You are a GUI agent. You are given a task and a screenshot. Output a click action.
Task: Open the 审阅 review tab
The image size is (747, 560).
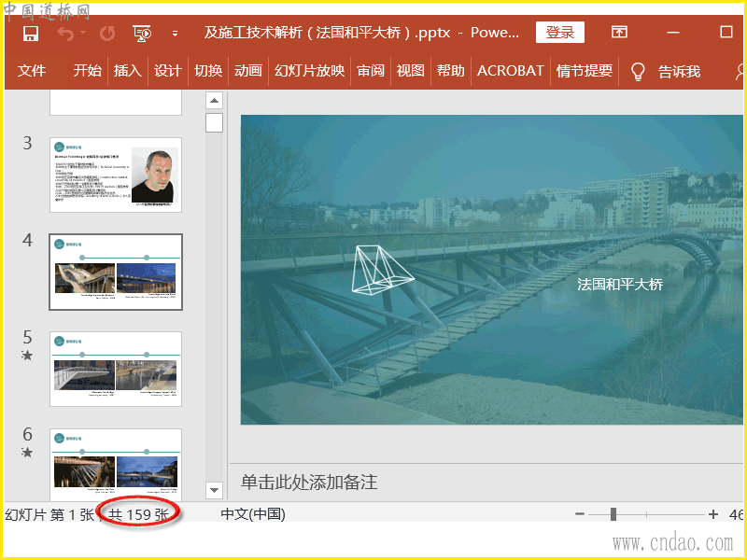pos(371,71)
